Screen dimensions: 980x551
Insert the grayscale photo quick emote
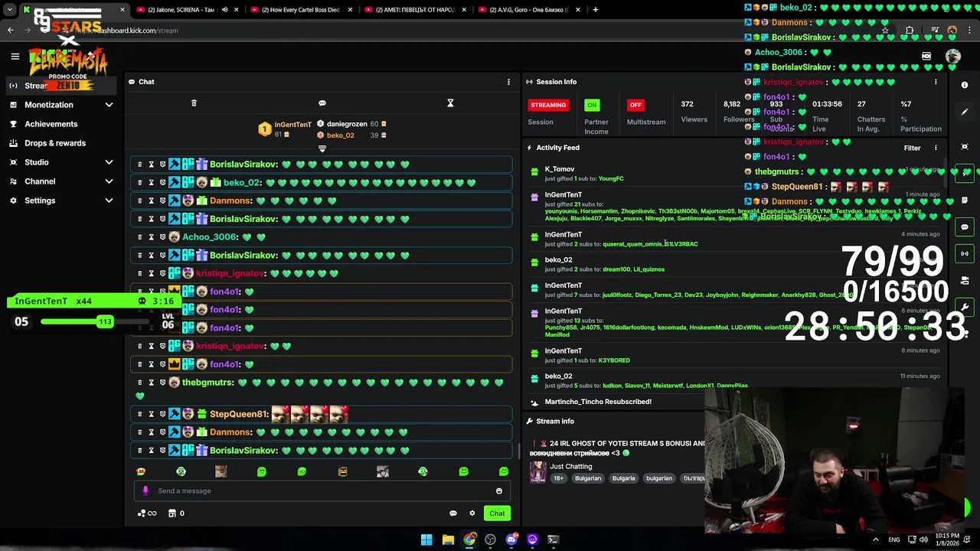[x=383, y=471]
